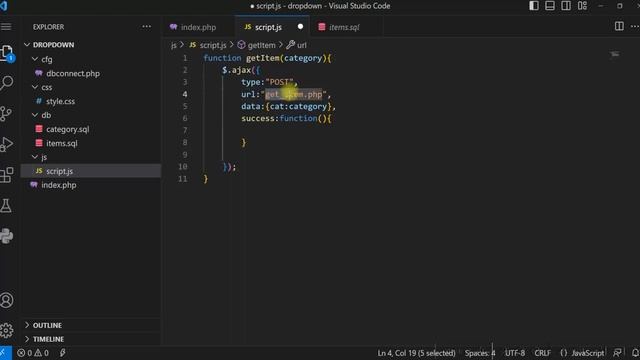Open dbconnect.php in the explorer

tap(91, 73)
